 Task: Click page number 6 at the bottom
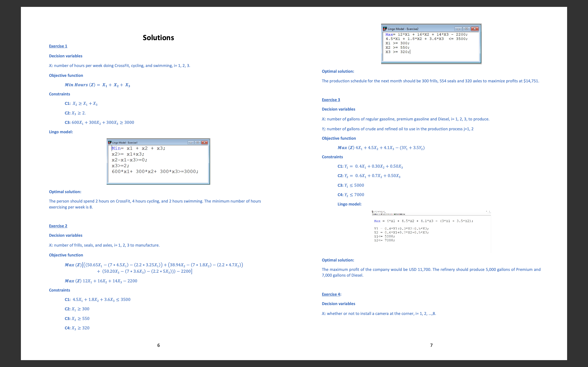(x=158, y=345)
